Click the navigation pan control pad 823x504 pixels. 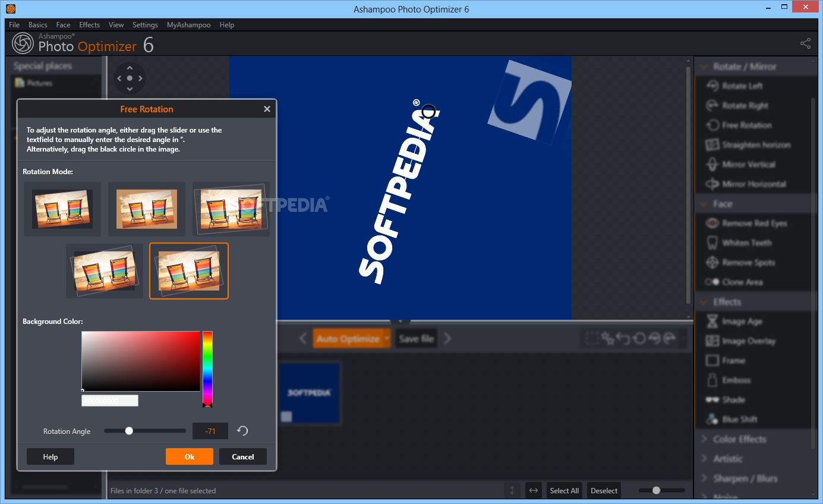click(130, 78)
